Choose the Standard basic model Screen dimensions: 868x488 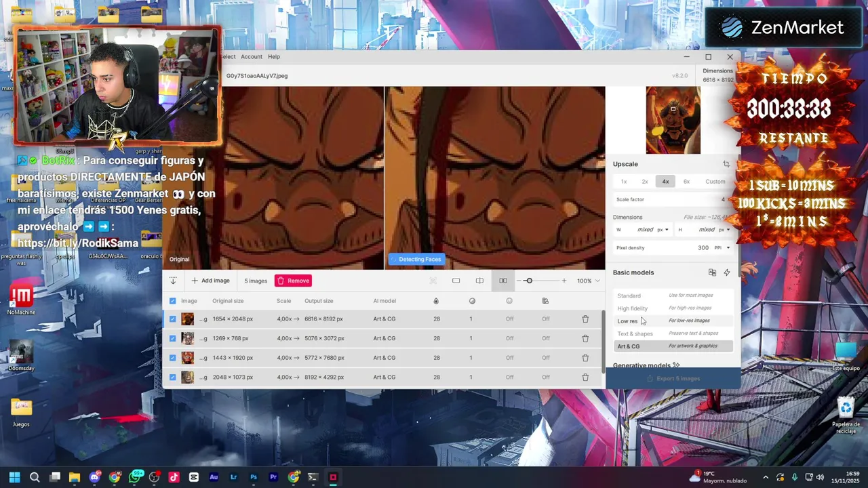click(x=673, y=296)
